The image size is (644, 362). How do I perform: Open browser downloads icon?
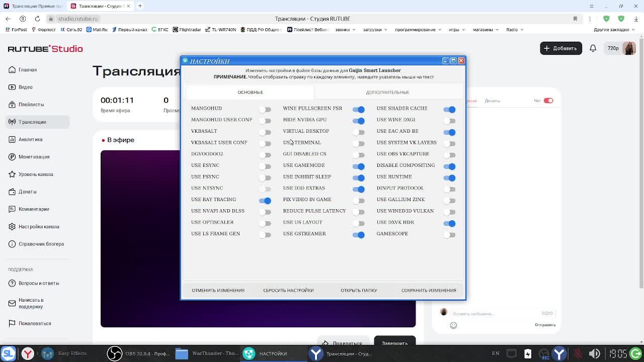(x=636, y=19)
